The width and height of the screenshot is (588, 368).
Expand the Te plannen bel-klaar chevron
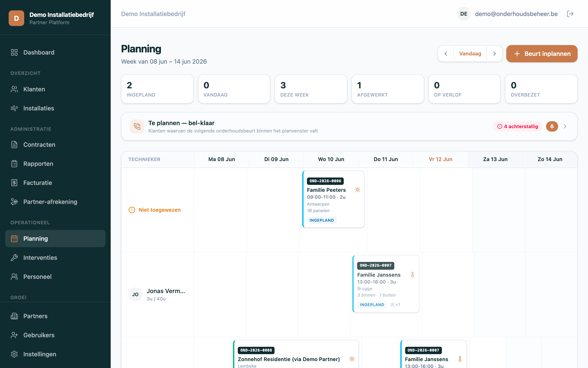[565, 126]
